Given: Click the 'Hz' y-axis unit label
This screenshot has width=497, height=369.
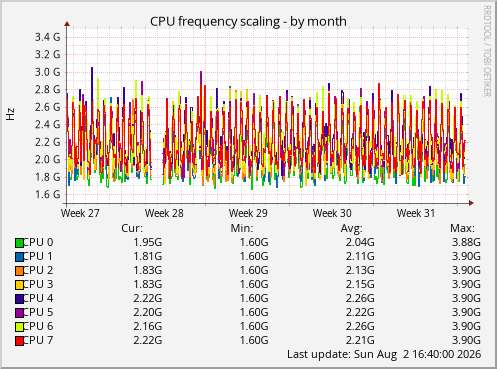Looking at the screenshot, I should click(x=10, y=114).
